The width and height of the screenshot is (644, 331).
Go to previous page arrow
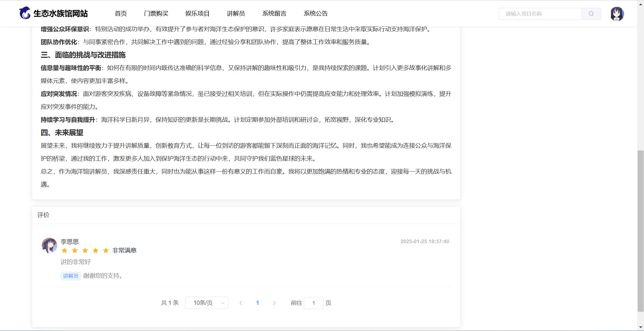[x=241, y=303]
